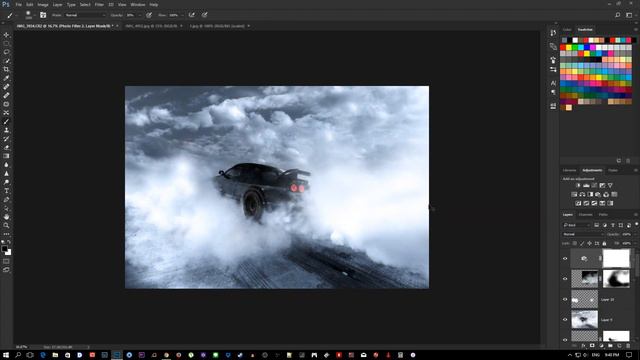The height and width of the screenshot is (360, 640).
Task: Open layer Opacity dropdown in Layers panel
Action: [x=635, y=234]
